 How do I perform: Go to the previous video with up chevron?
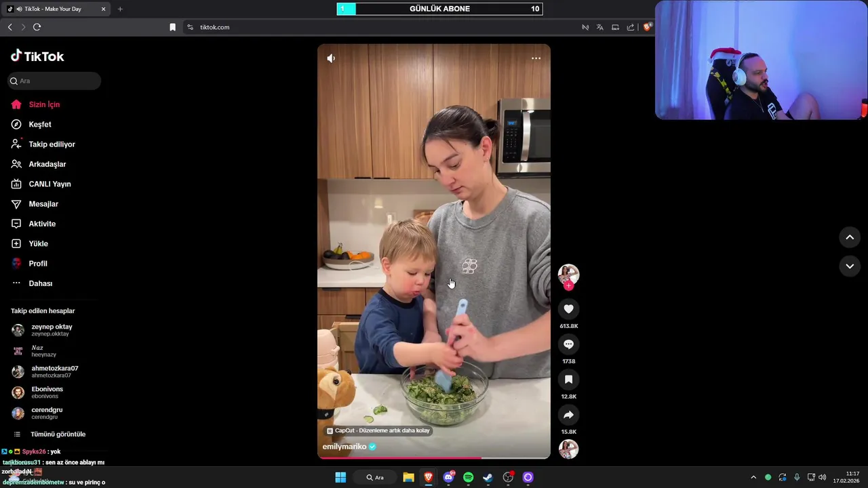[850, 237]
